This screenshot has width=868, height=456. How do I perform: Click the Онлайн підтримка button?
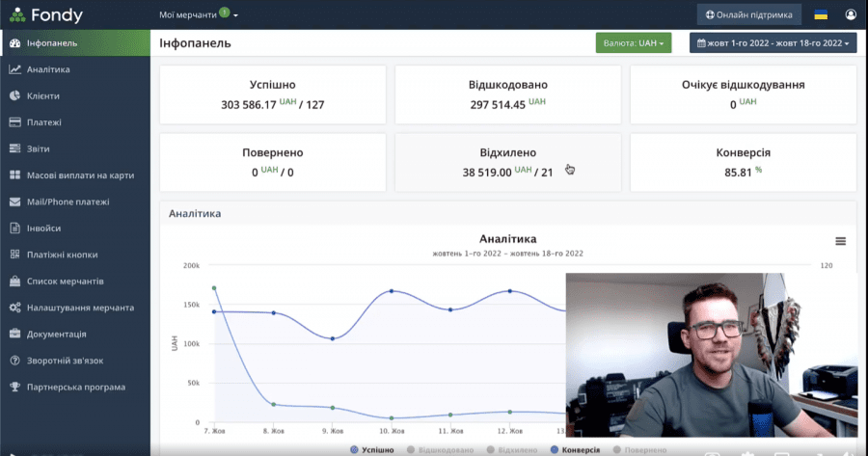coord(749,14)
